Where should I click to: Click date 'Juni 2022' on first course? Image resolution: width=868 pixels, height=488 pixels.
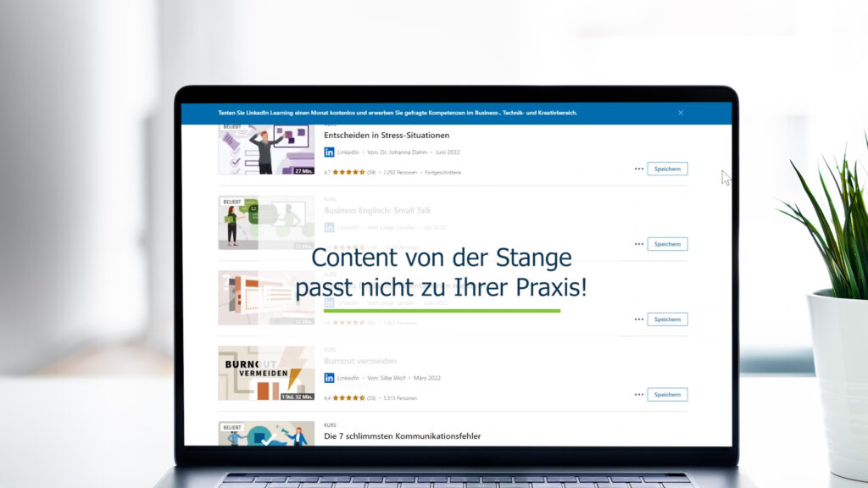point(448,152)
